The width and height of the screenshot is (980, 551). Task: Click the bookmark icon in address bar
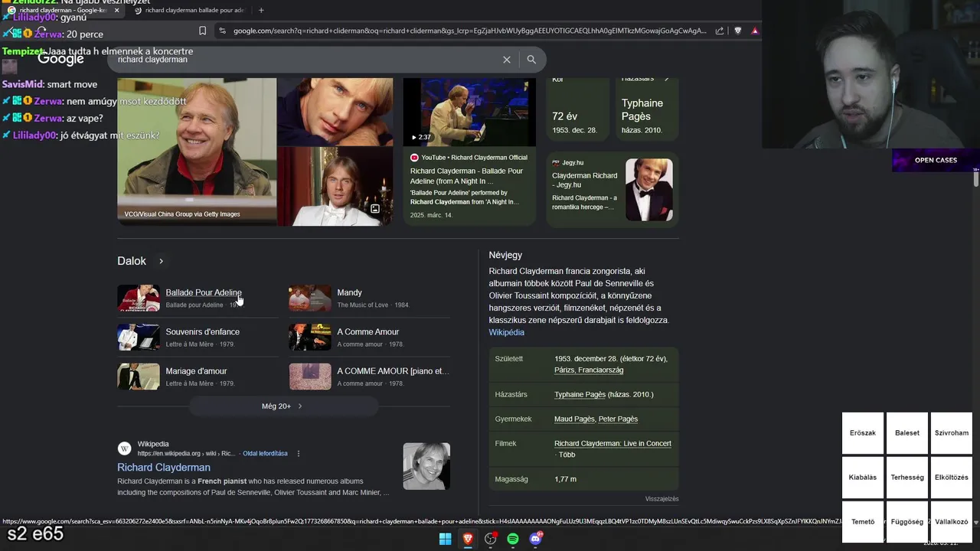202,31
